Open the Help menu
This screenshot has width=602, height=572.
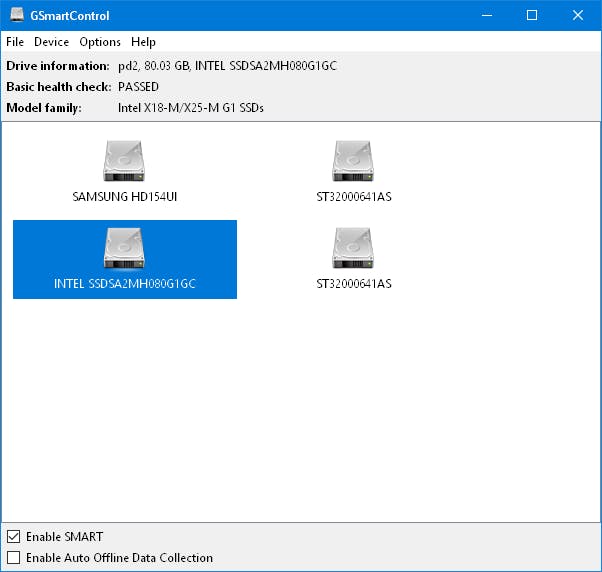tap(143, 42)
